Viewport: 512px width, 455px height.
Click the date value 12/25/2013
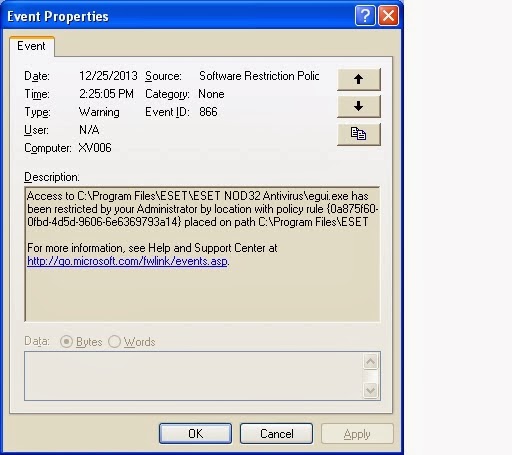tap(108, 76)
